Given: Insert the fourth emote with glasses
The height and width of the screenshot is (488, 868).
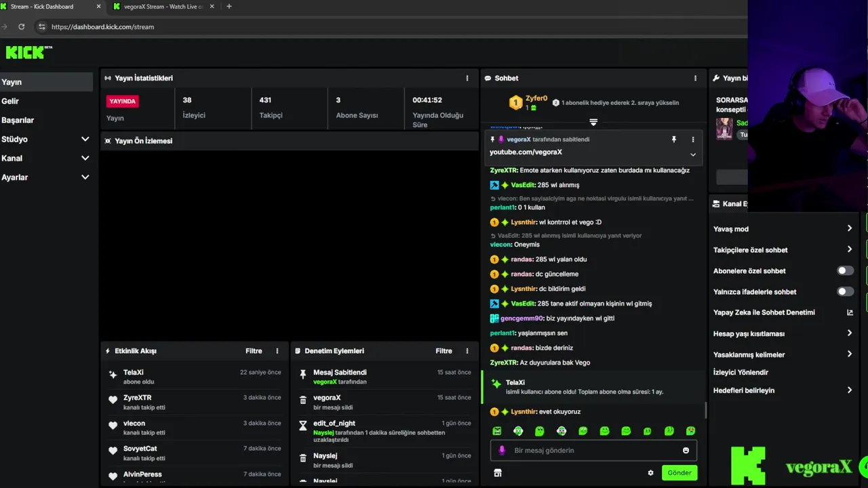Looking at the screenshot, I should click(x=561, y=431).
